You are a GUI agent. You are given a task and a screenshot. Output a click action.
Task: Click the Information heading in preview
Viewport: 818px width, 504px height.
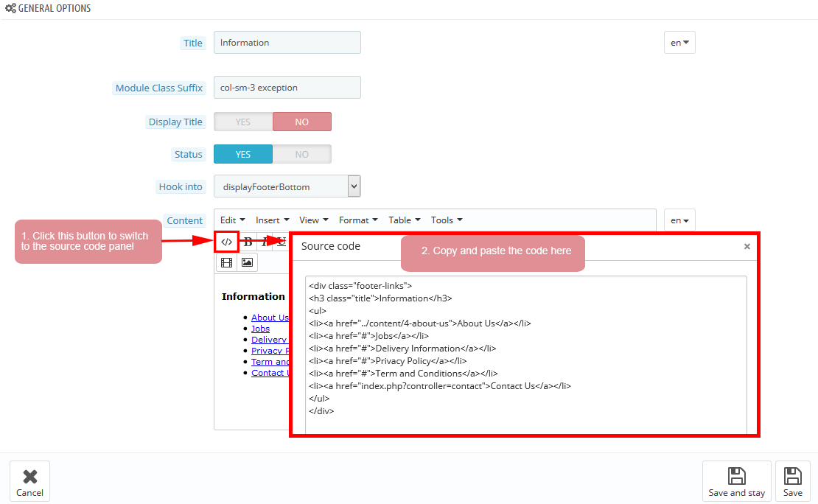click(253, 296)
